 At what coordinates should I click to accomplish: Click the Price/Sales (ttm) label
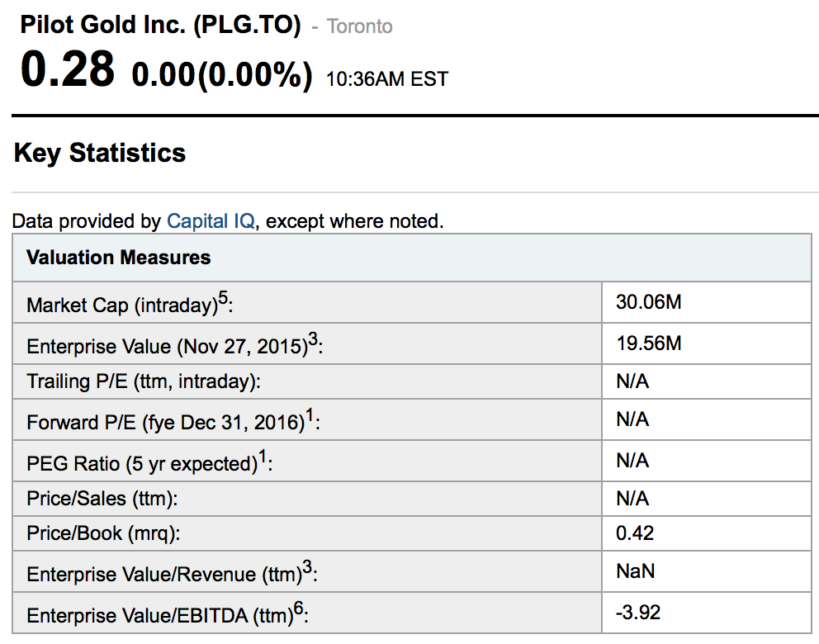pyautogui.click(x=102, y=499)
